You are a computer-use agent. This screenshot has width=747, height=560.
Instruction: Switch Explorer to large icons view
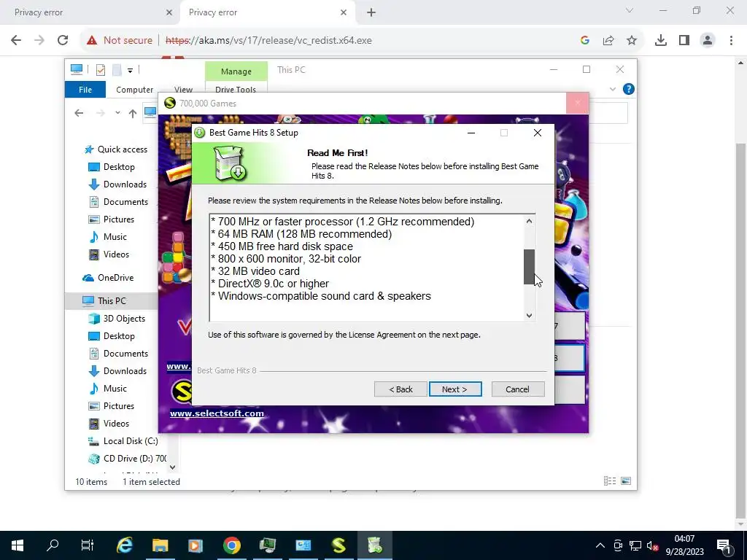[x=626, y=481]
